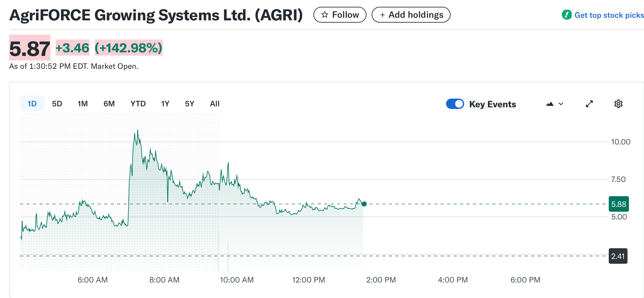
Task: Click the green top stock picks badge icon
Action: click(x=567, y=15)
